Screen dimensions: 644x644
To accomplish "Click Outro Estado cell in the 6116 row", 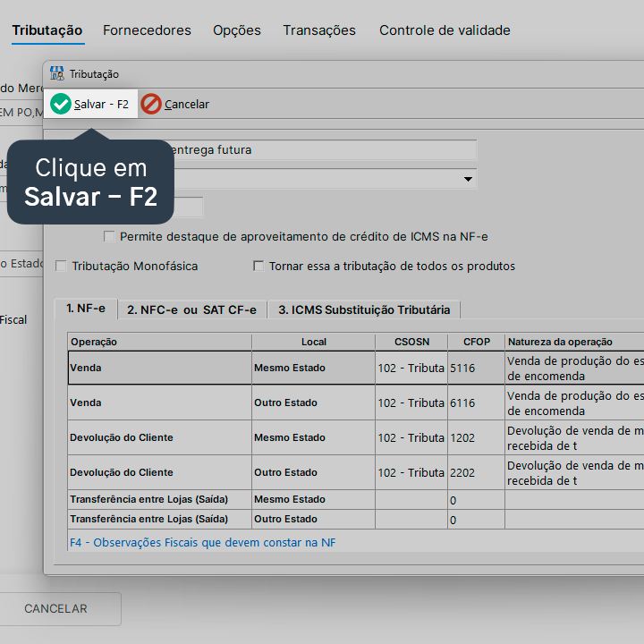I will [x=313, y=402].
